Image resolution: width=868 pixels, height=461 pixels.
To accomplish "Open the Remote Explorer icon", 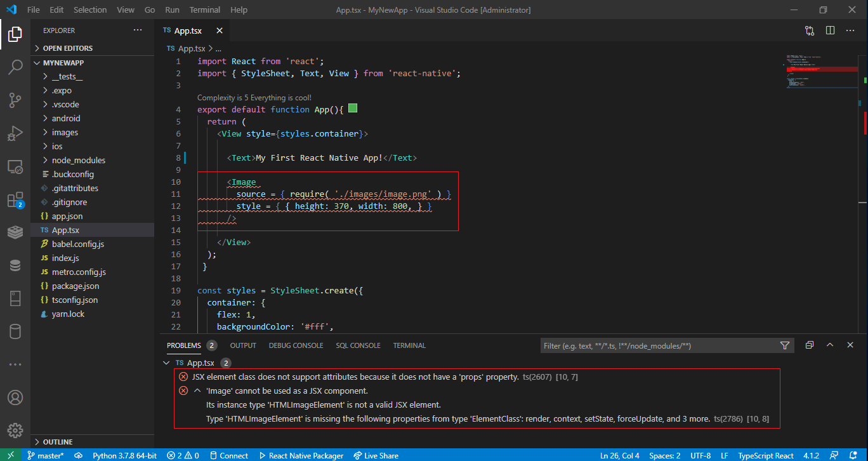I will [15, 167].
